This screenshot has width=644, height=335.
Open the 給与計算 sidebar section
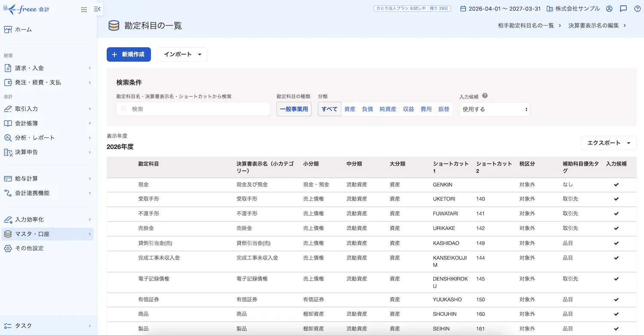tap(47, 179)
